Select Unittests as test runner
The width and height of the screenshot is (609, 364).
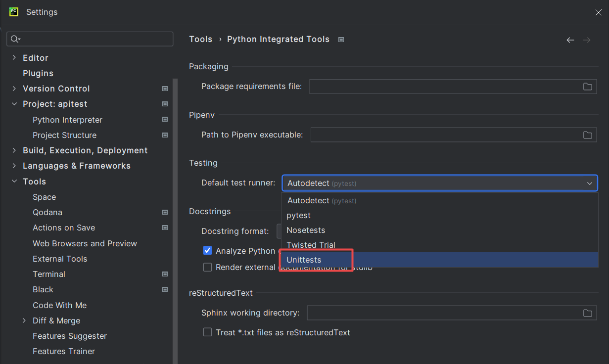click(x=440, y=260)
